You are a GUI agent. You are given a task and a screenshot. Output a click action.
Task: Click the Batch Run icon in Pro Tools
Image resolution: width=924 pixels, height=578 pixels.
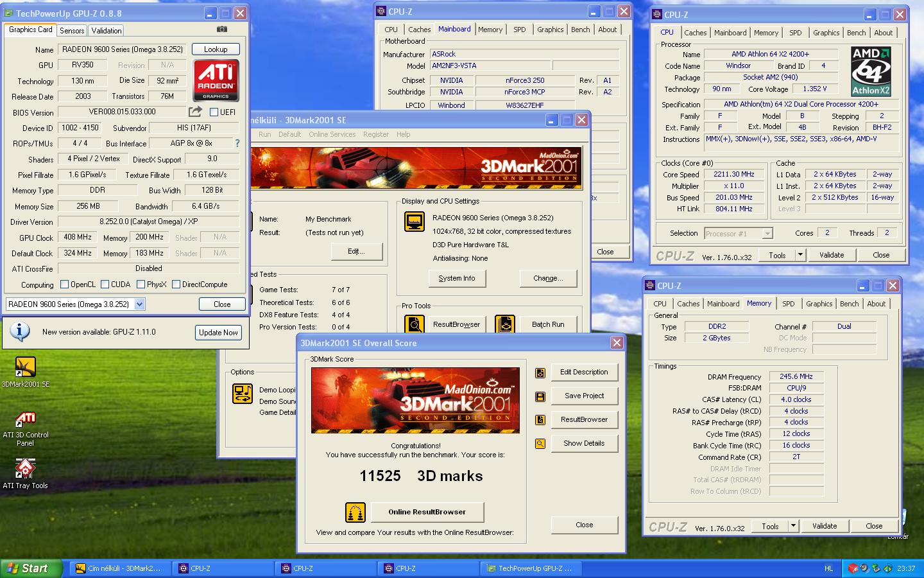(x=505, y=324)
